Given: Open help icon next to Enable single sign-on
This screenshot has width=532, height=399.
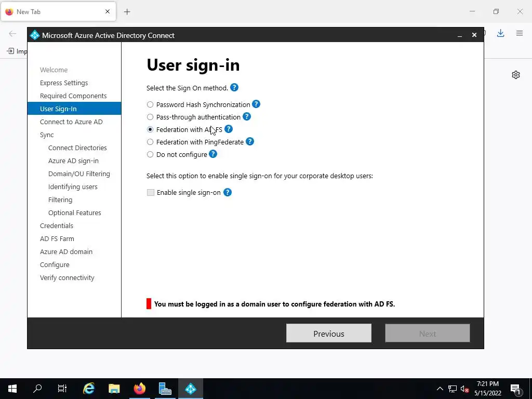Looking at the screenshot, I should point(228,192).
